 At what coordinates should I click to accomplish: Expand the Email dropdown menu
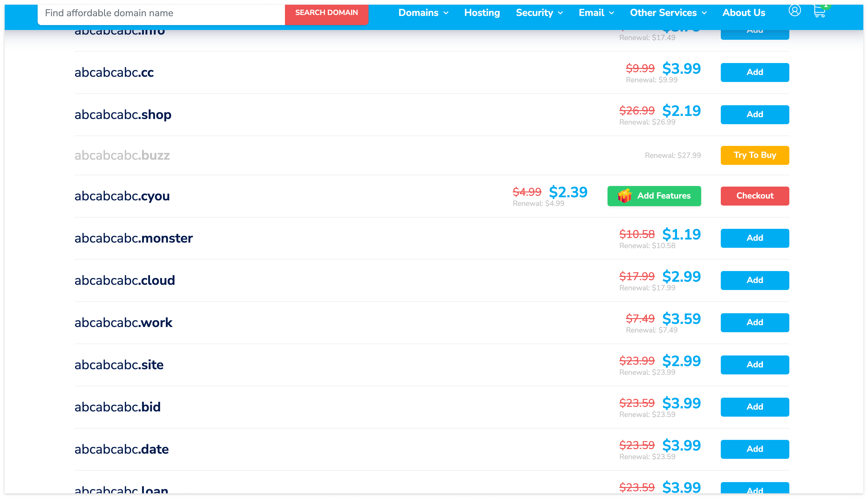[596, 13]
